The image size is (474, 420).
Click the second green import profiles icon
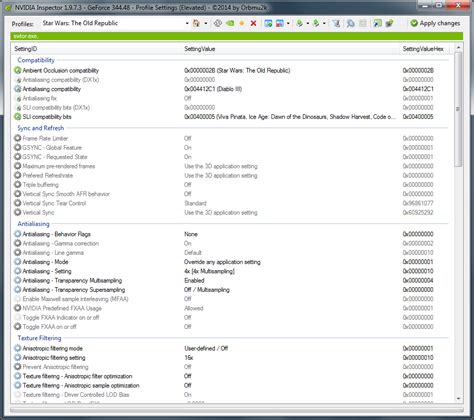coord(316,23)
